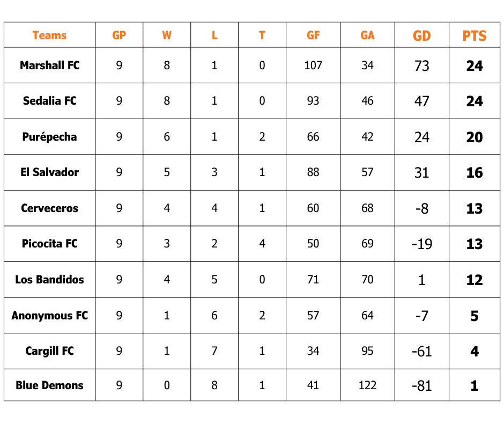The width and height of the screenshot is (504, 423).
Task: Select the Cerveceros team name
Action: [x=49, y=208]
